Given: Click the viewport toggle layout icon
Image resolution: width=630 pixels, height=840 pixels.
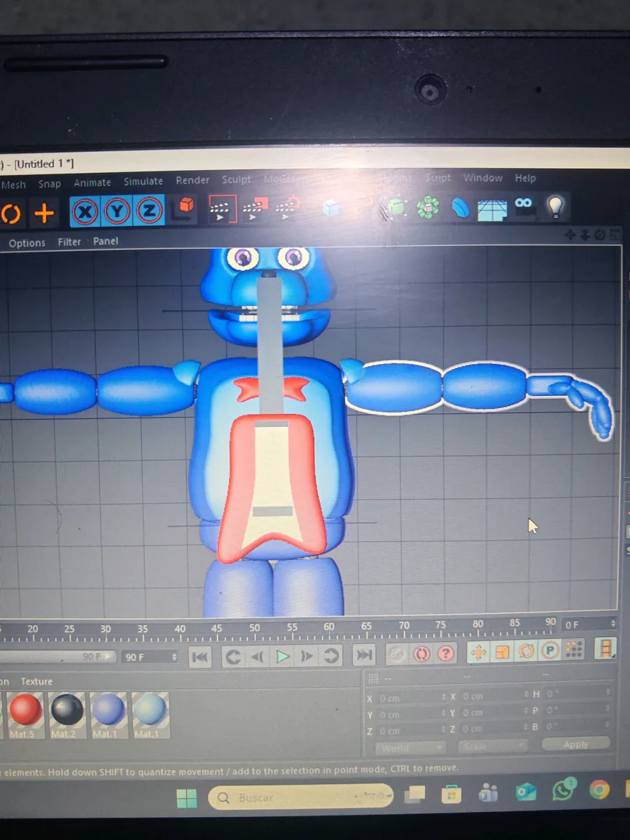Looking at the screenshot, I should click(614, 236).
